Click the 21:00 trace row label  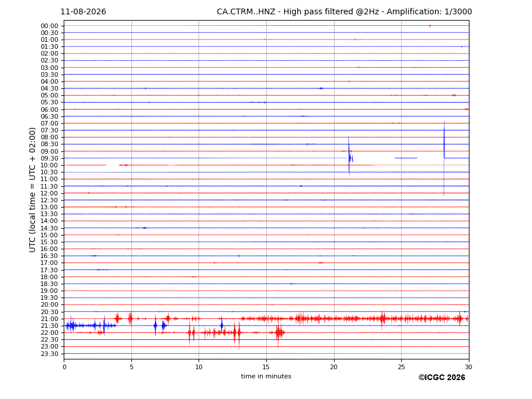click(49, 319)
